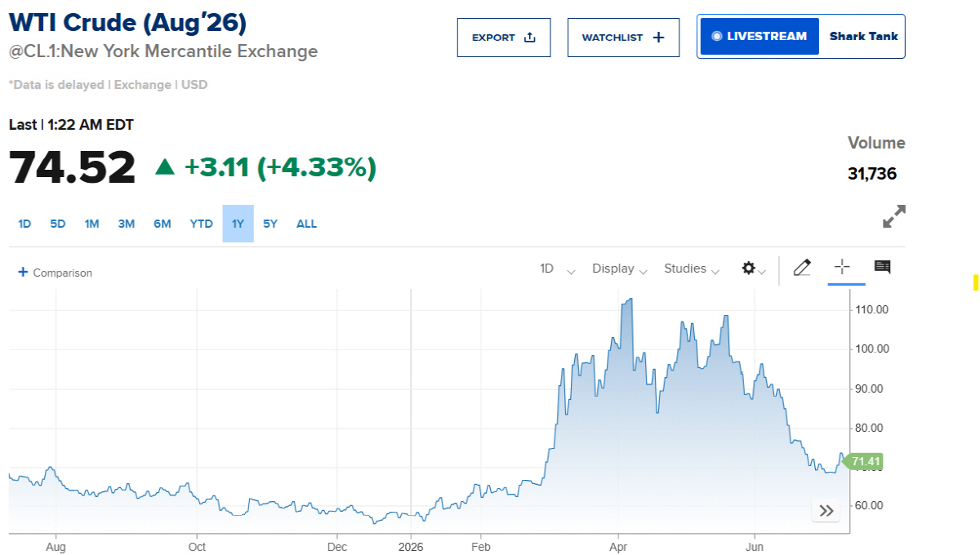Viewport: 980px width, 555px height.
Task: Select the highlighted 1Y range tab
Action: [238, 224]
